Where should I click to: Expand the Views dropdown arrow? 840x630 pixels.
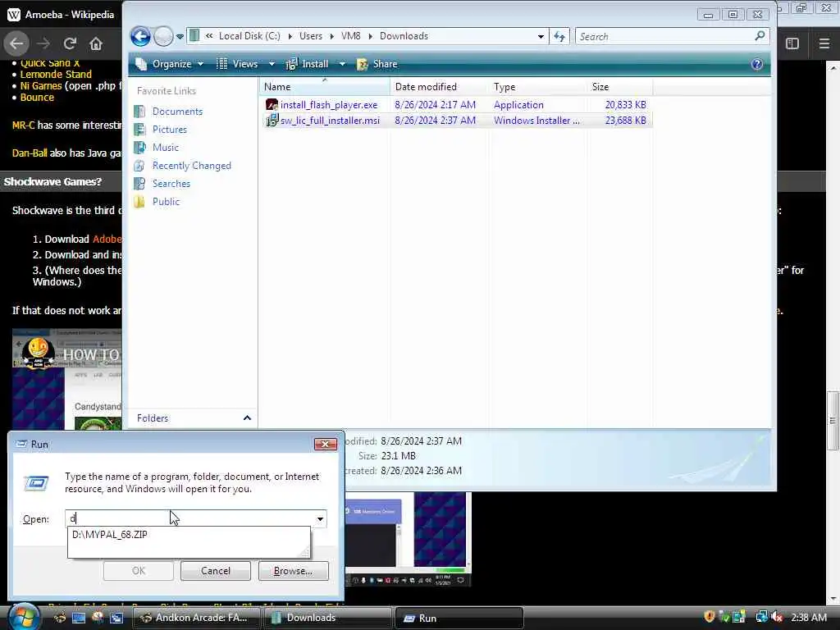tap(272, 64)
